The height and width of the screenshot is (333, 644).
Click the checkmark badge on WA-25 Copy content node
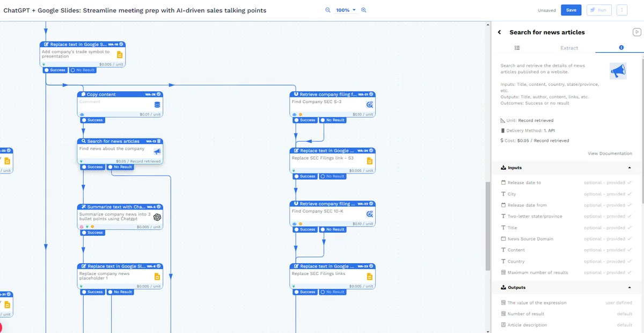tap(159, 94)
